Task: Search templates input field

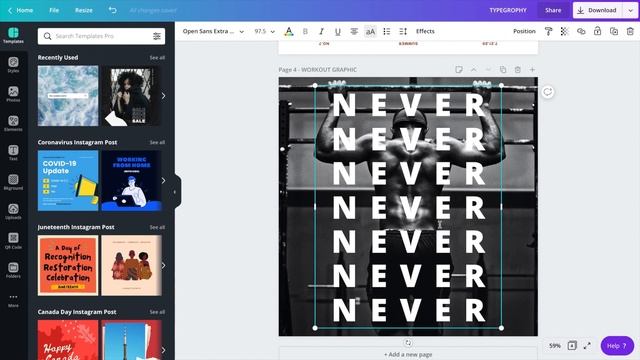Action: [x=101, y=36]
